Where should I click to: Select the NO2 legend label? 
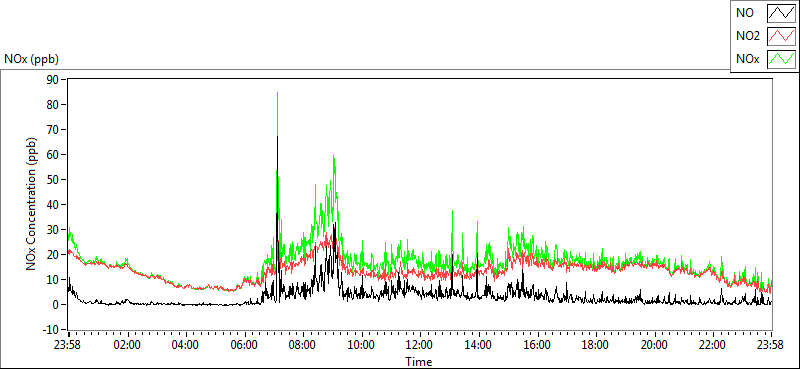pyautogui.click(x=748, y=36)
